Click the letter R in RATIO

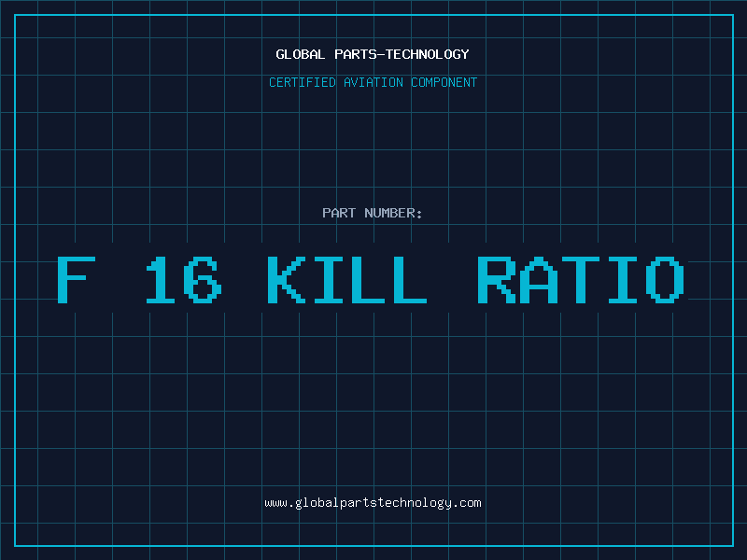496,279
